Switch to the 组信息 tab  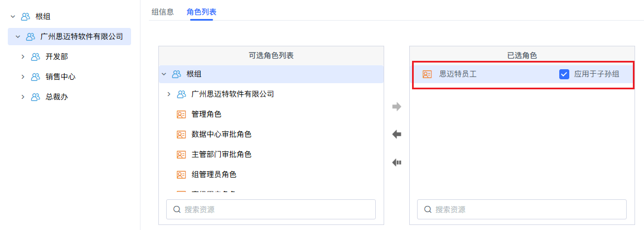(163, 12)
